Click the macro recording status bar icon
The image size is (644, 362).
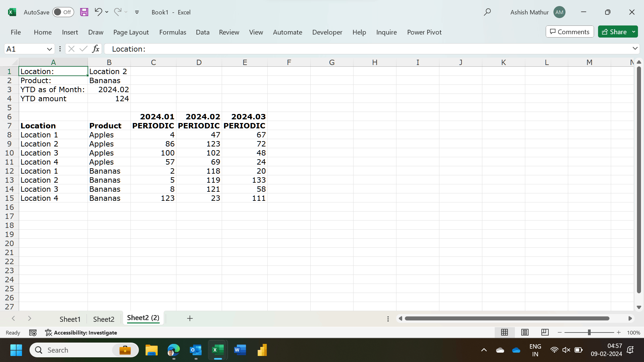click(x=33, y=333)
